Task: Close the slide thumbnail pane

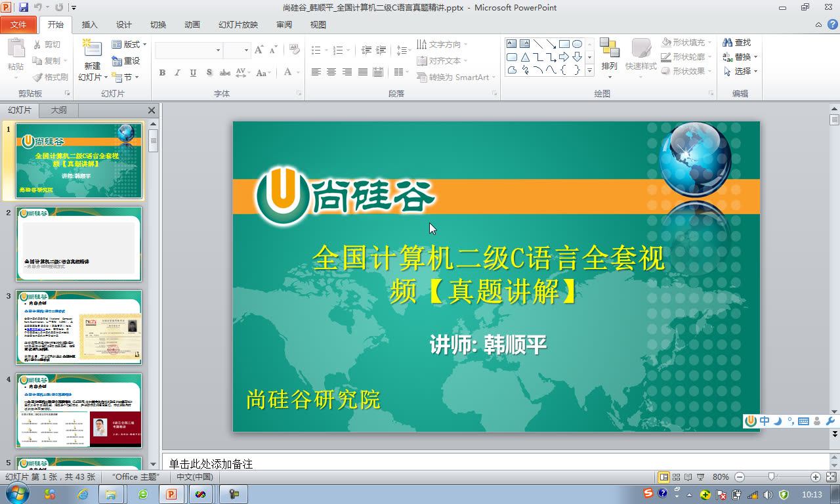Action: coord(152,110)
